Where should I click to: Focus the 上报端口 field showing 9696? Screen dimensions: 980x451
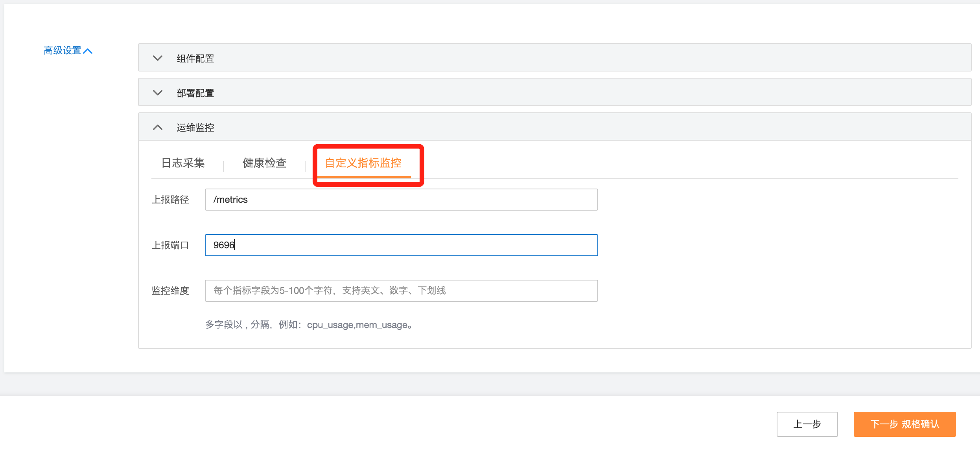(401, 245)
